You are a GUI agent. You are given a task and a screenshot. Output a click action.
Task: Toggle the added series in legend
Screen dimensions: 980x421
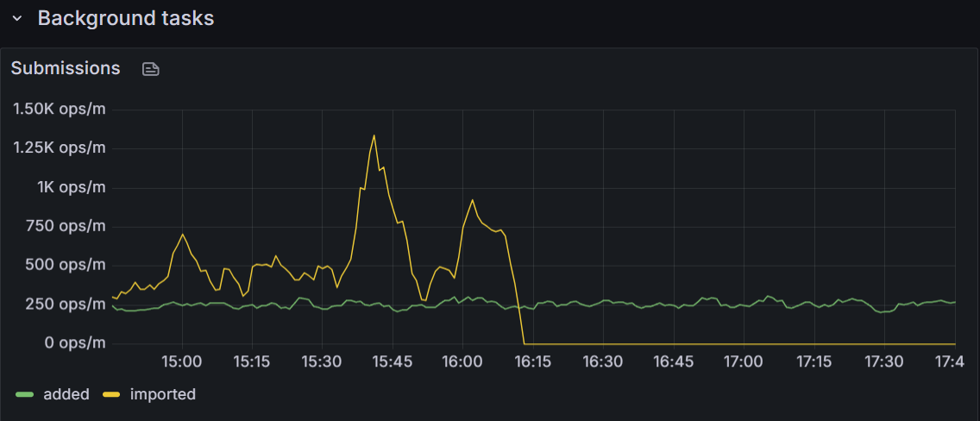coord(66,394)
